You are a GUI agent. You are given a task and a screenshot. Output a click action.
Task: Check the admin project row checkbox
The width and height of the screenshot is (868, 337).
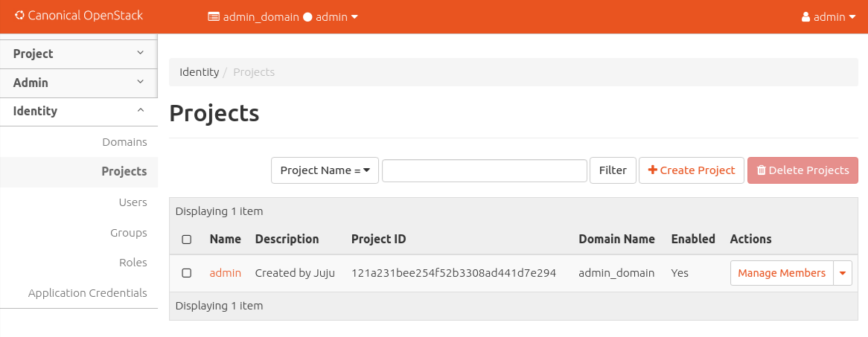[187, 273]
